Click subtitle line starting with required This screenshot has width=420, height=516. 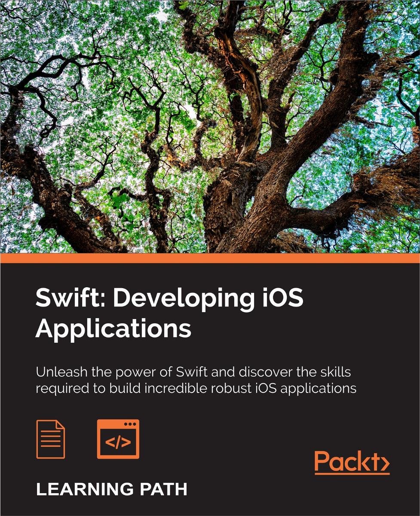(196, 388)
